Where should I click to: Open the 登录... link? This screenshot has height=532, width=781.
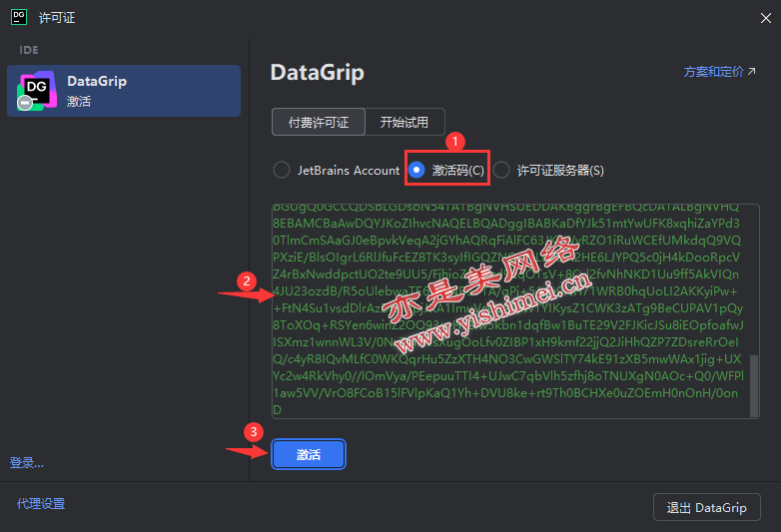26,463
